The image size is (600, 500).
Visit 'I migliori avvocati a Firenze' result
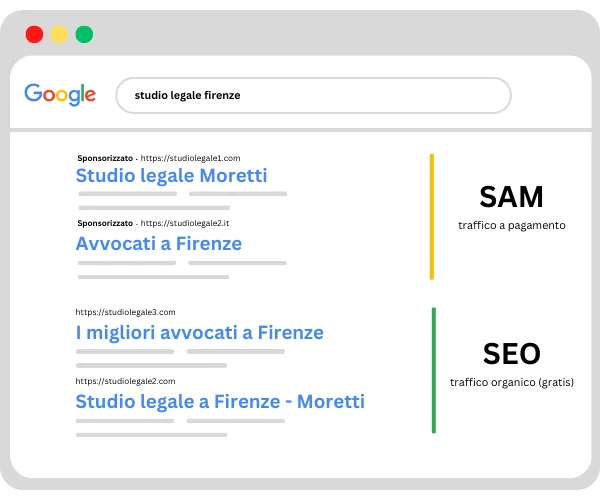[x=199, y=332]
